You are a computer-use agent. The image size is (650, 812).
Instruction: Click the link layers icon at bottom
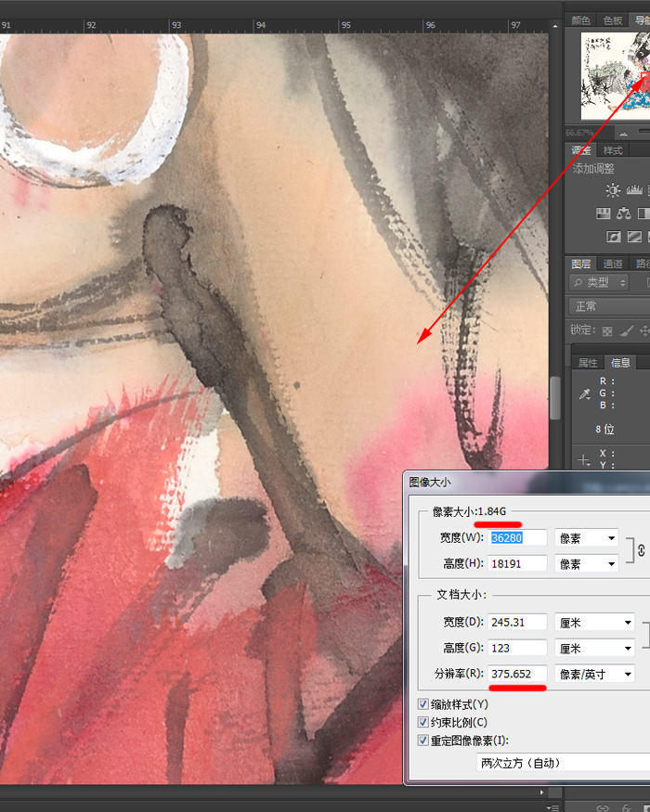(603, 808)
